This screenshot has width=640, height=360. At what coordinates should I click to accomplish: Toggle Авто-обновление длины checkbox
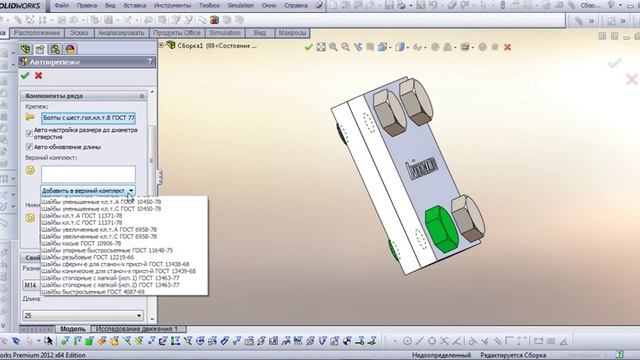(29, 147)
